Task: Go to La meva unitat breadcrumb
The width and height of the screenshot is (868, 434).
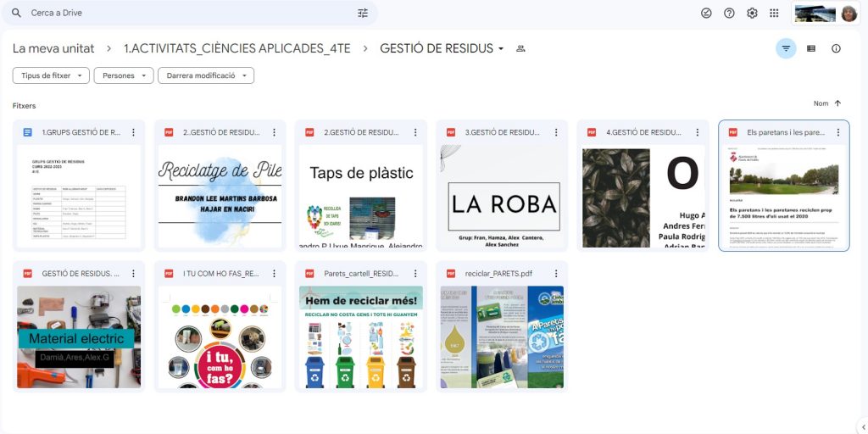Action: pyautogui.click(x=53, y=49)
